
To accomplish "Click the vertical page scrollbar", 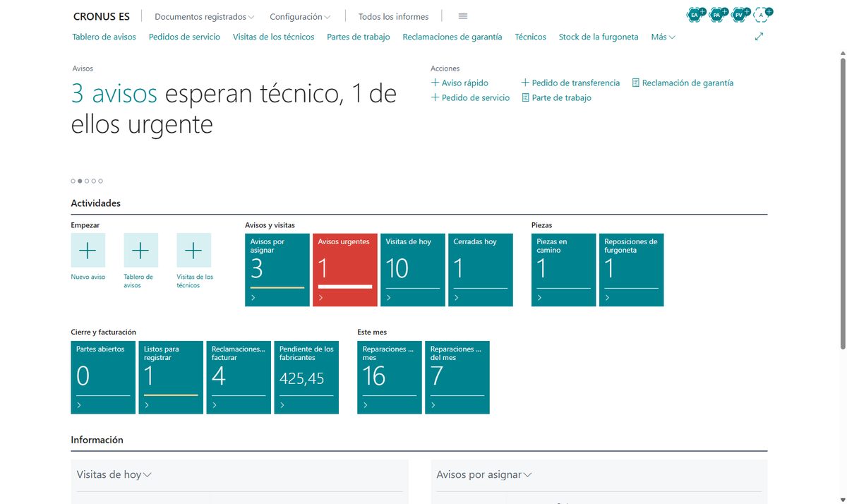I will click(842, 203).
